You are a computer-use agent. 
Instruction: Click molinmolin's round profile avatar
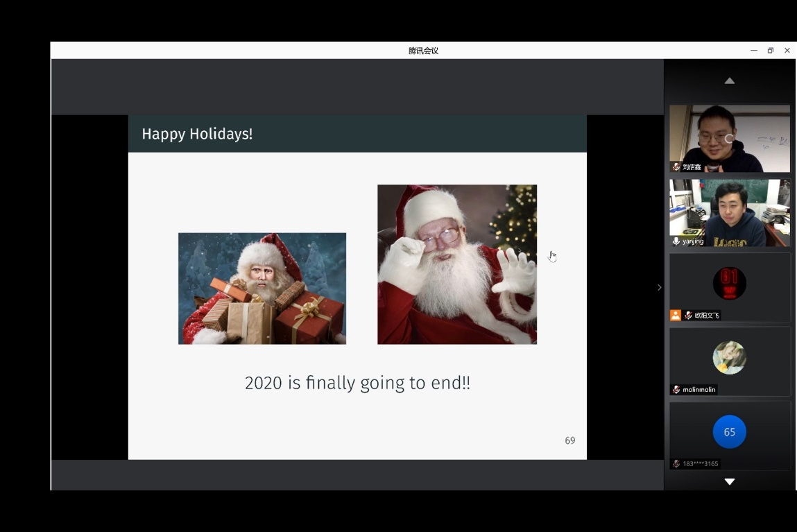[x=729, y=358]
